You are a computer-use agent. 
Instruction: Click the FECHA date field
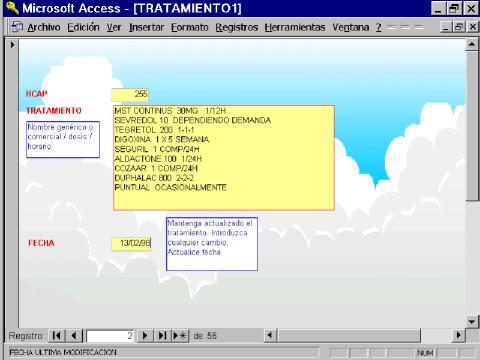pyautogui.click(x=131, y=243)
